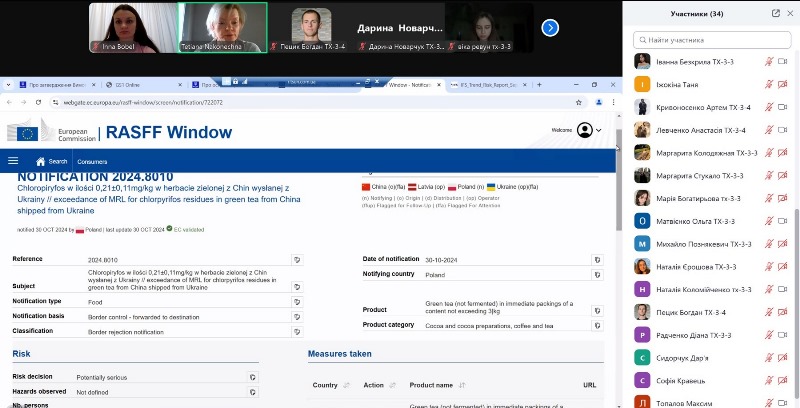This screenshot has height=408, width=800.
Task: Switch to the GS1 Online browser tab
Action: tap(123, 86)
